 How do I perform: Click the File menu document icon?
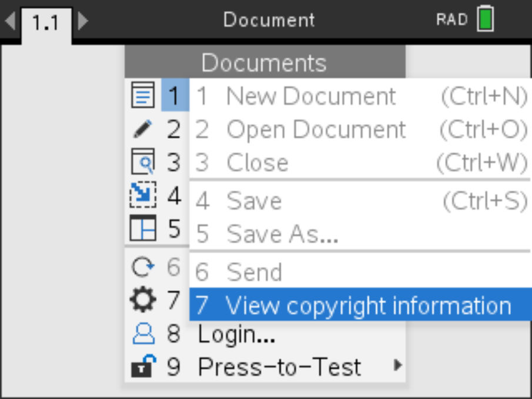142,96
